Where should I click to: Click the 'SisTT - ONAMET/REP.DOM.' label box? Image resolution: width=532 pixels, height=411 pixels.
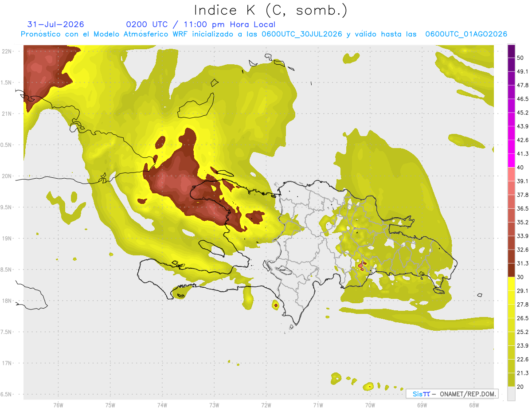tap(452, 394)
